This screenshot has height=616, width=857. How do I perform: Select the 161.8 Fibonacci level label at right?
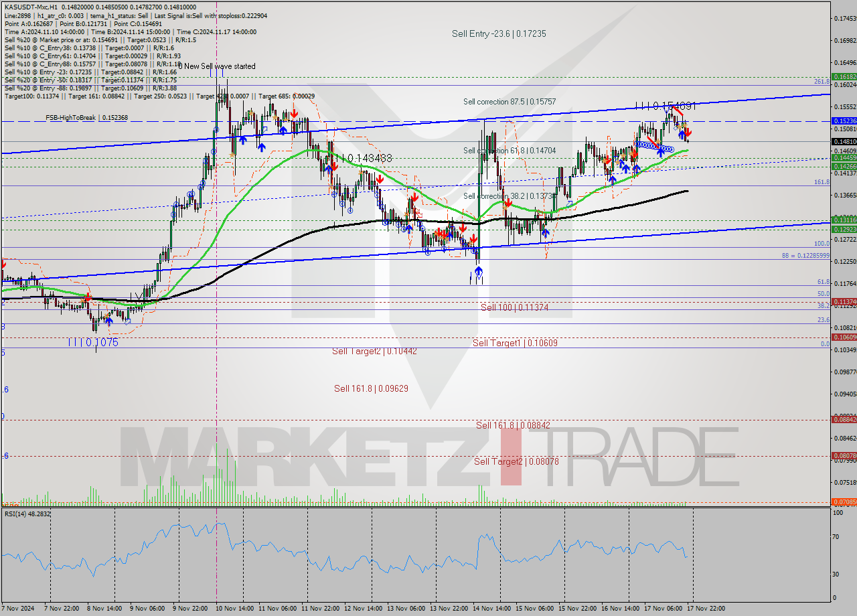822,181
